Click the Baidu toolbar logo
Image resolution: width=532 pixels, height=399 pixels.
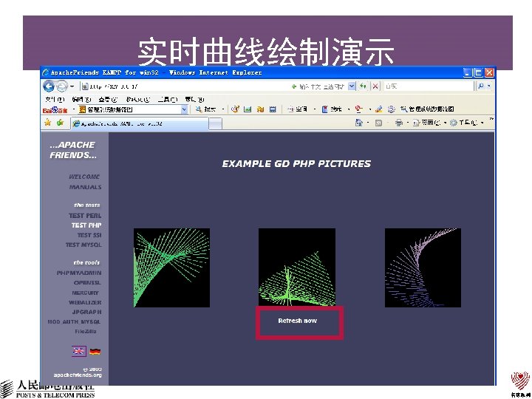pyautogui.click(x=55, y=110)
